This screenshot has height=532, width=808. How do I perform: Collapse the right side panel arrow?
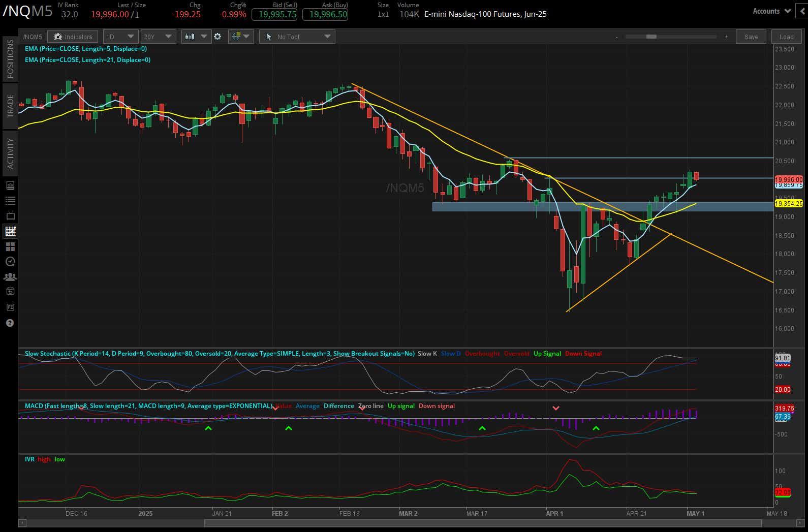[x=802, y=11]
